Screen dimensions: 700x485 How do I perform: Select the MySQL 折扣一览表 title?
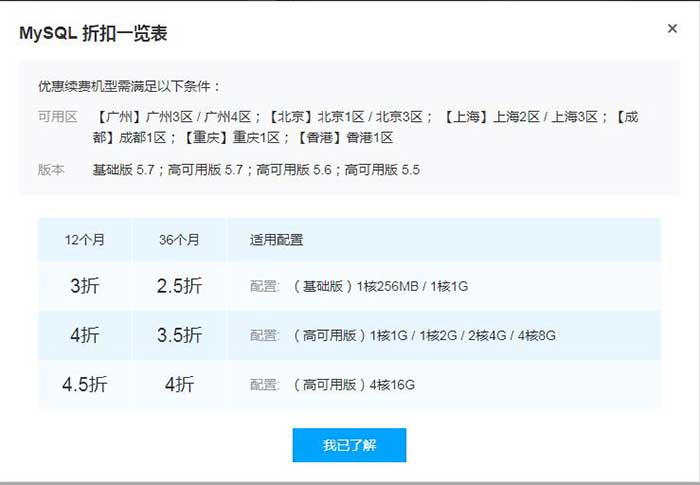point(93,33)
